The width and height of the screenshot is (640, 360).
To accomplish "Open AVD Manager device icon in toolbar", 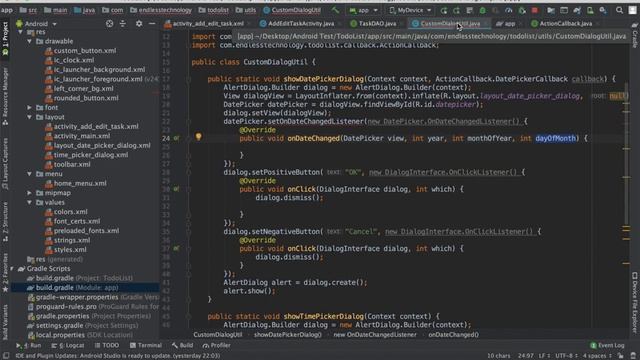I will point(590,10).
